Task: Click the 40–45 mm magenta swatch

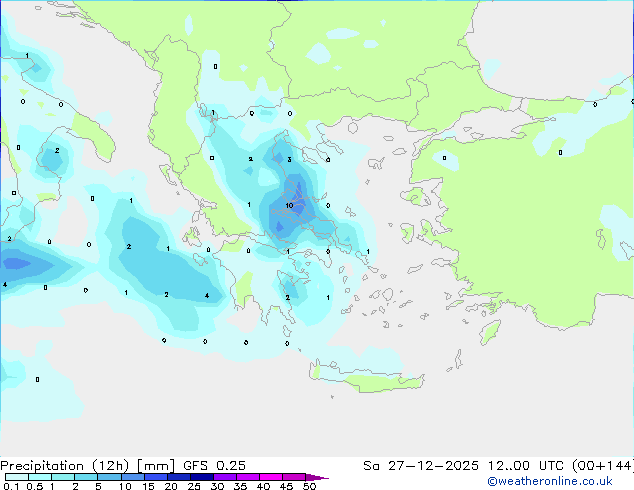Action: [x=271, y=477]
